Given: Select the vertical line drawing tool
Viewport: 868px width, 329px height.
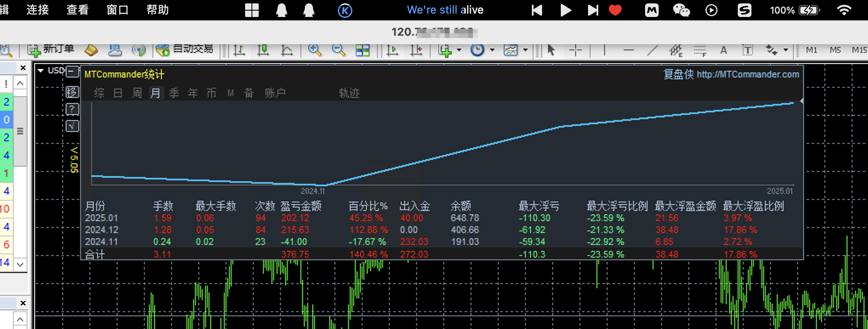Looking at the screenshot, I should 604,50.
